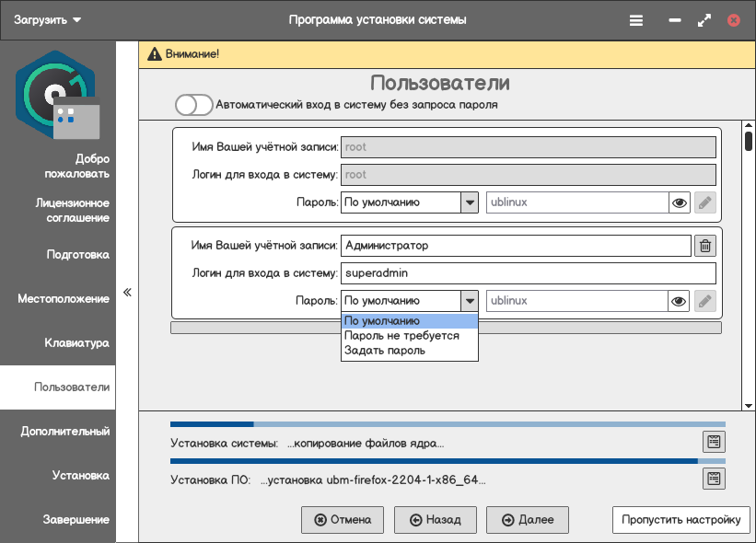Choose 'Задать пароль' from list
Viewport: 756px width, 543px height.
click(385, 351)
